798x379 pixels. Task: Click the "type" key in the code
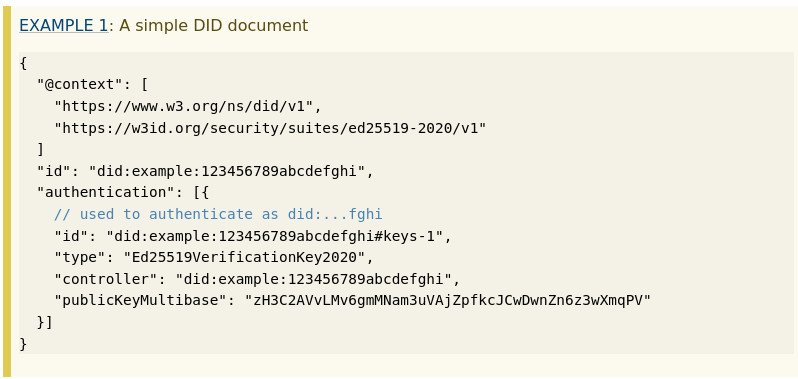pos(80,257)
